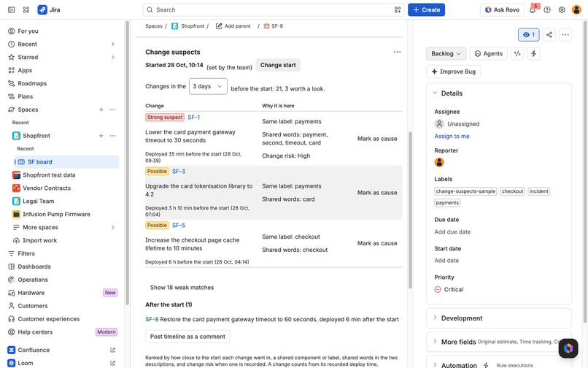Open Loom external link icon
The image size is (588, 368).
click(112, 363)
